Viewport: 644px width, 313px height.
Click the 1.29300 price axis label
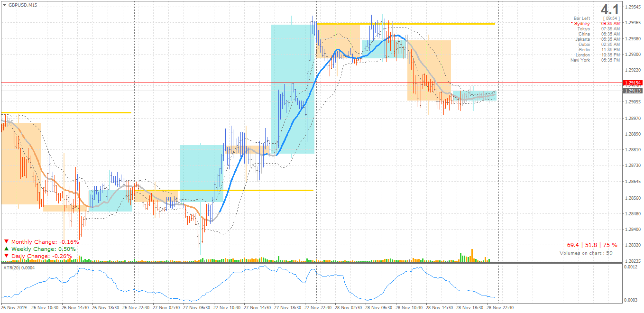pyautogui.click(x=634, y=54)
